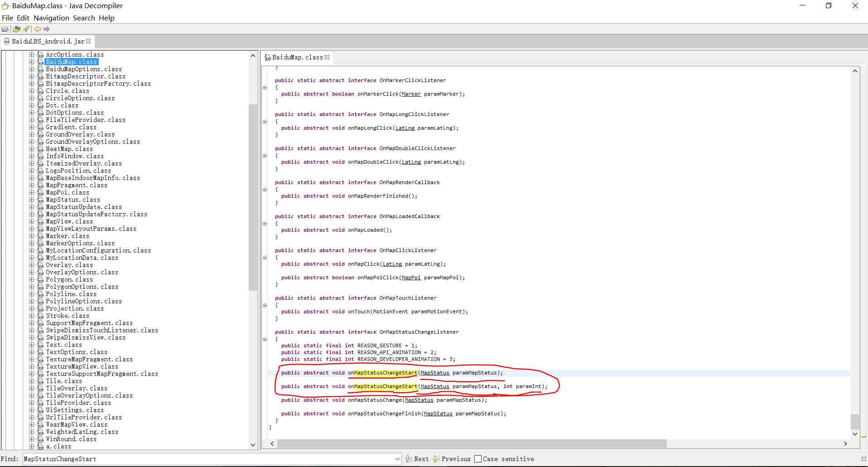Screen dimensions: 868x467
Task: Collapse the OnMapRenderCallback code block
Action: point(265,190)
